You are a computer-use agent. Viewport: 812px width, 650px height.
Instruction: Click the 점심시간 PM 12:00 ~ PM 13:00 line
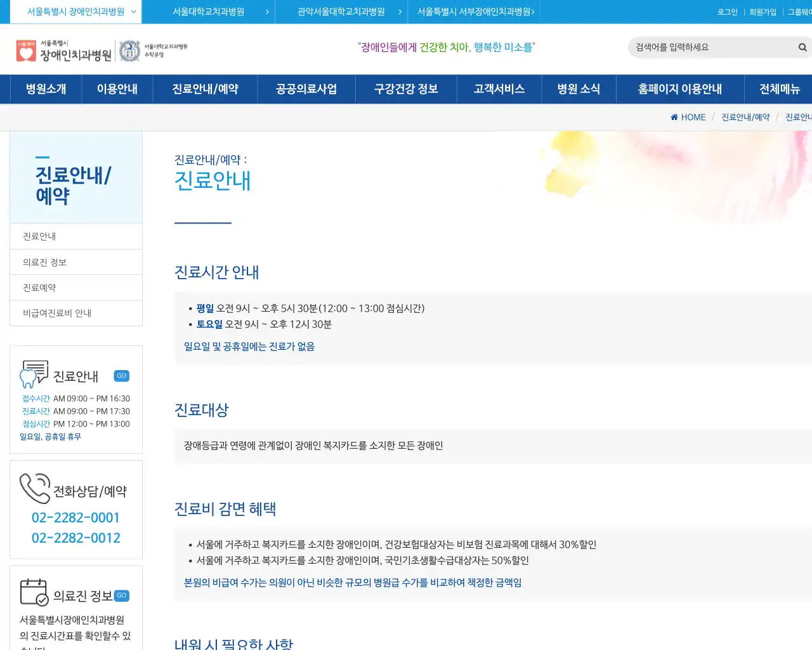(x=76, y=424)
